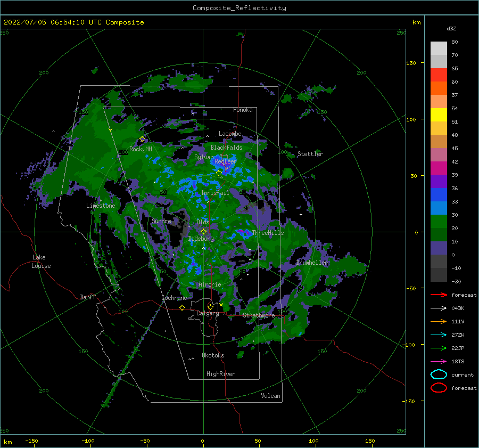Click the Okotoks town label
Screen dimensions: 479x448
pyautogui.click(x=213, y=355)
